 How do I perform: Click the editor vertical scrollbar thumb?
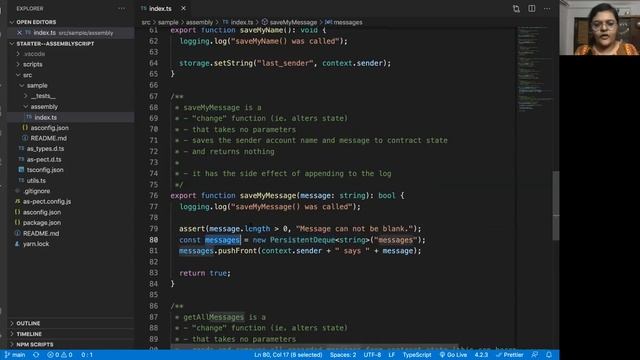pos(556,206)
